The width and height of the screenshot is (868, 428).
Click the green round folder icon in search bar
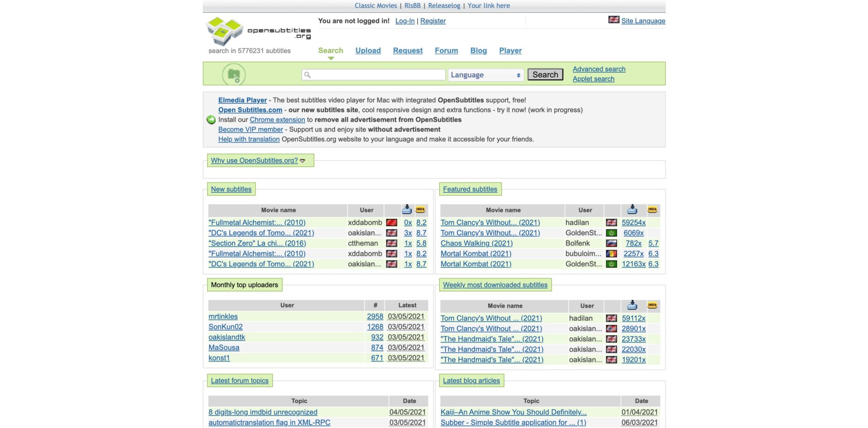(234, 75)
